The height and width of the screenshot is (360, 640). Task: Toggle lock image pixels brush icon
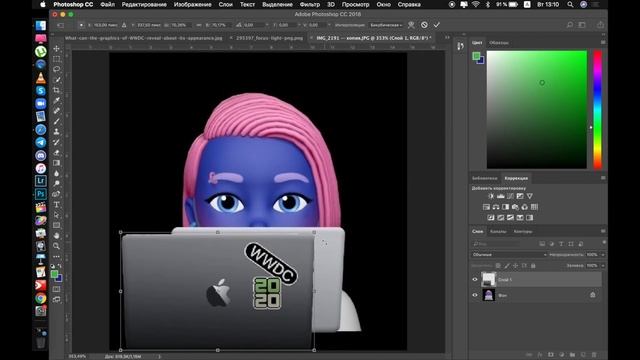(x=507, y=266)
